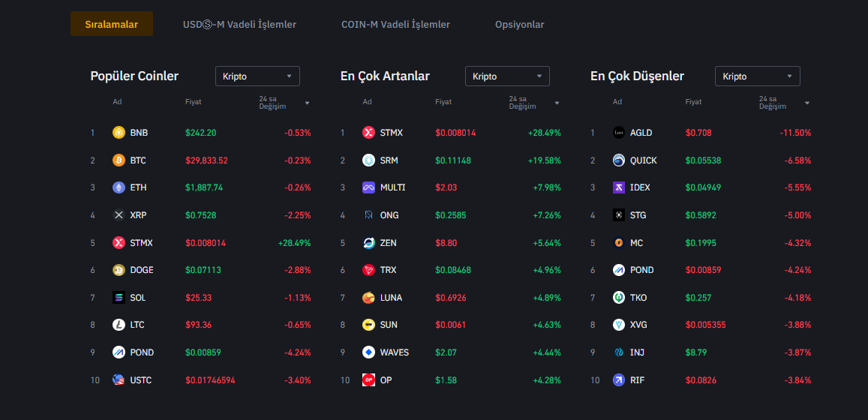Click the AGLD coin icon
This screenshot has width=868, height=420.
[619, 133]
